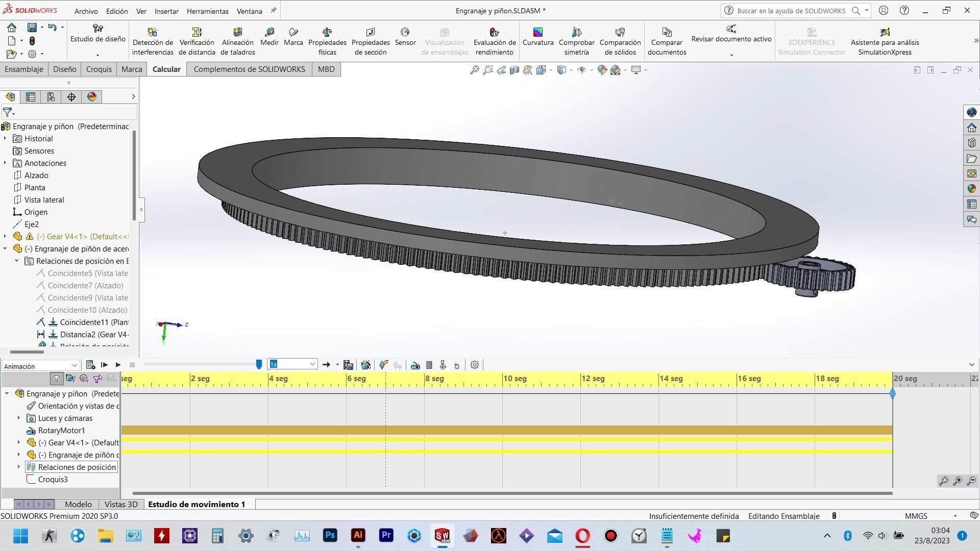The image size is (980, 551).
Task: Click the Stop animation button
Action: [x=132, y=365]
